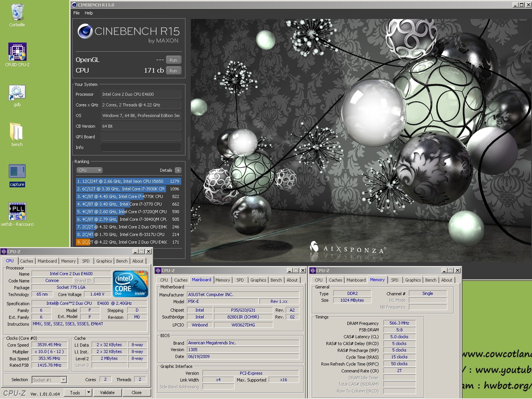The width and height of the screenshot is (532, 399).
Task: Click DRAM Frequency value 566.3 MHz
Action: [399, 323]
